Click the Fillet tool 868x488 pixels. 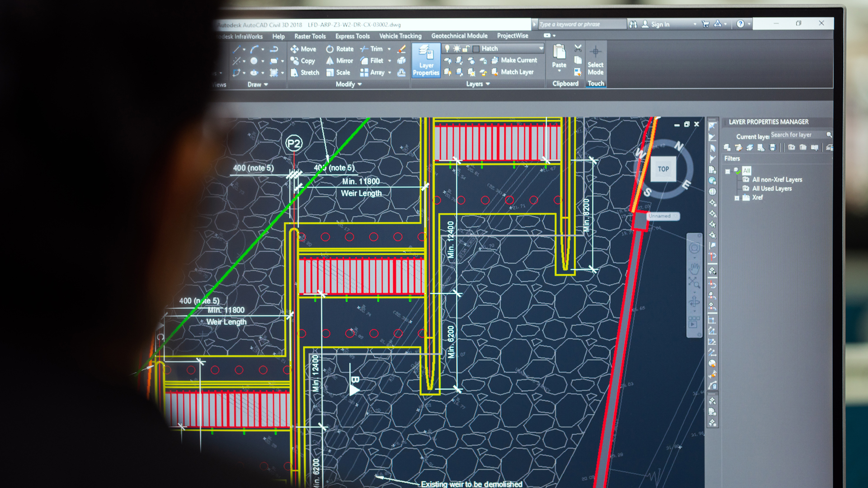coord(372,61)
